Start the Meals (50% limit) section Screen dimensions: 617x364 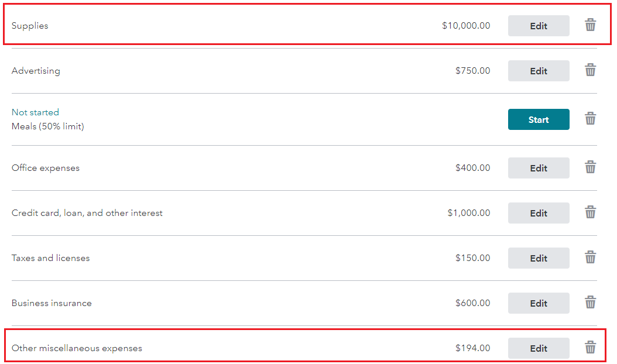[x=539, y=119]
